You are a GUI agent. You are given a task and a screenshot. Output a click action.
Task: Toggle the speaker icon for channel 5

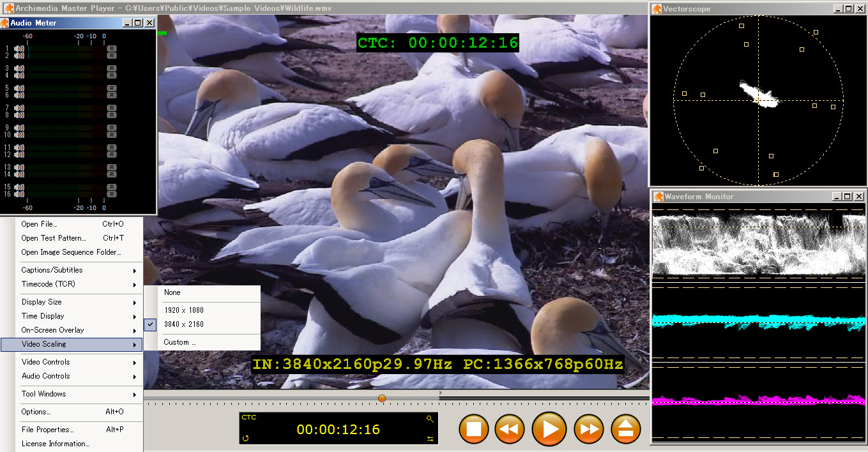(x=19, y=88)
